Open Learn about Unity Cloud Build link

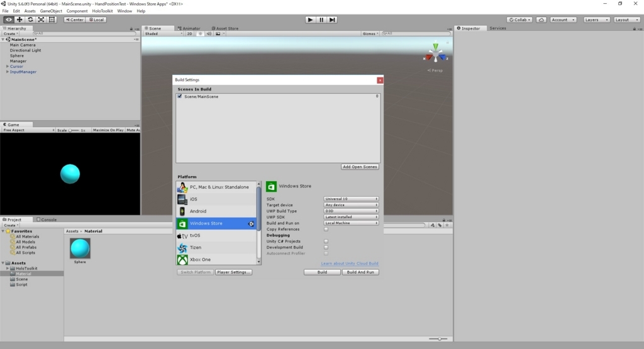pos(350,263)
